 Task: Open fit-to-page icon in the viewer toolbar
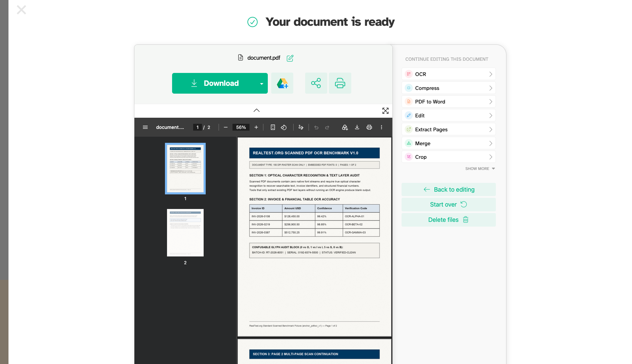point(273,127)
